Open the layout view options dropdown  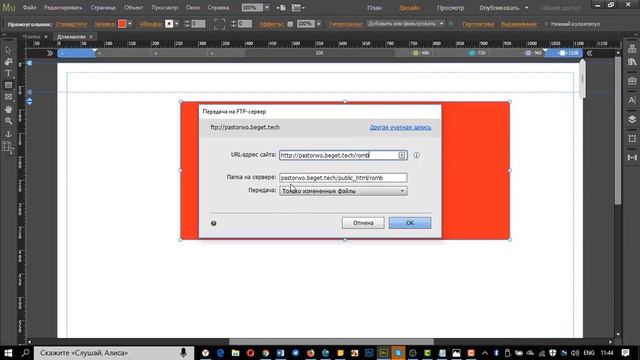coord(298,8)
